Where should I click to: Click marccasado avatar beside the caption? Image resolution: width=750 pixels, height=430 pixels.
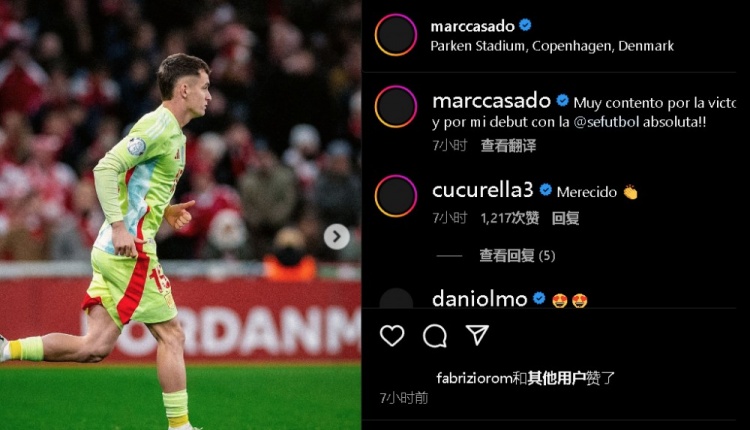[x=396, y=107]
